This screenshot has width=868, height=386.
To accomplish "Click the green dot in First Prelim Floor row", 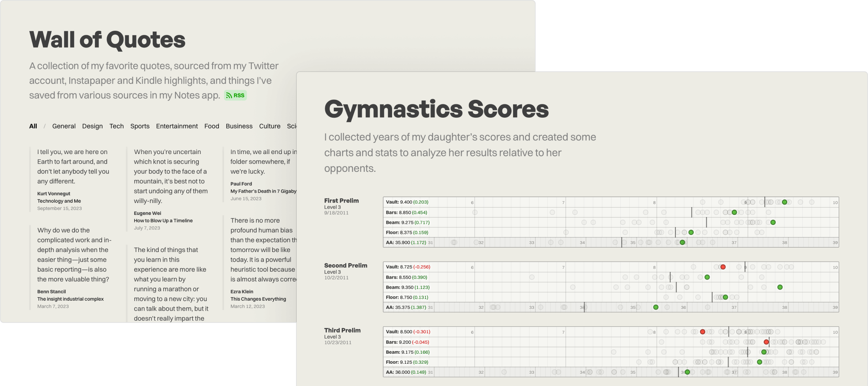I will [691, 232].
